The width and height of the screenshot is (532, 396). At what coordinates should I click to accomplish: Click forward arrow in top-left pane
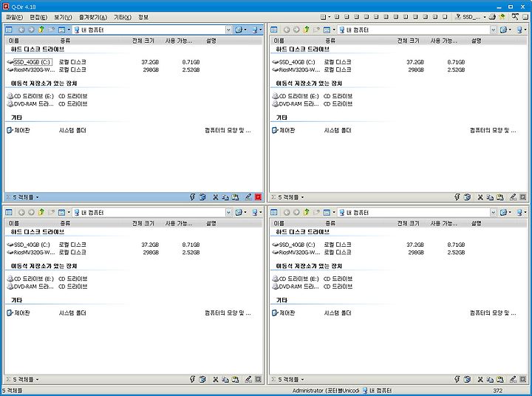(x=31, y=30)
